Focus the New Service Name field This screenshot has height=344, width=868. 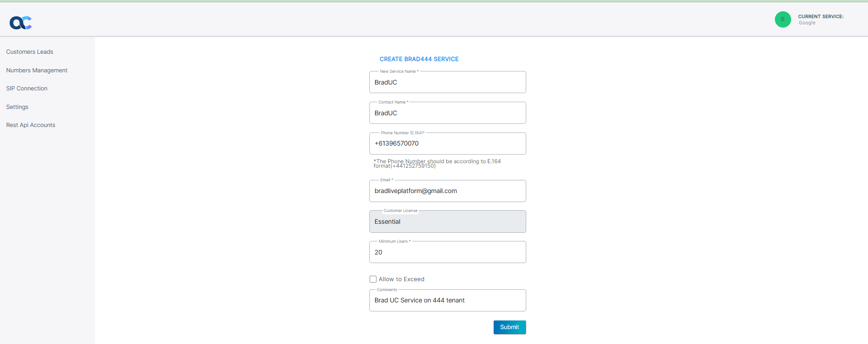point(447,82)
